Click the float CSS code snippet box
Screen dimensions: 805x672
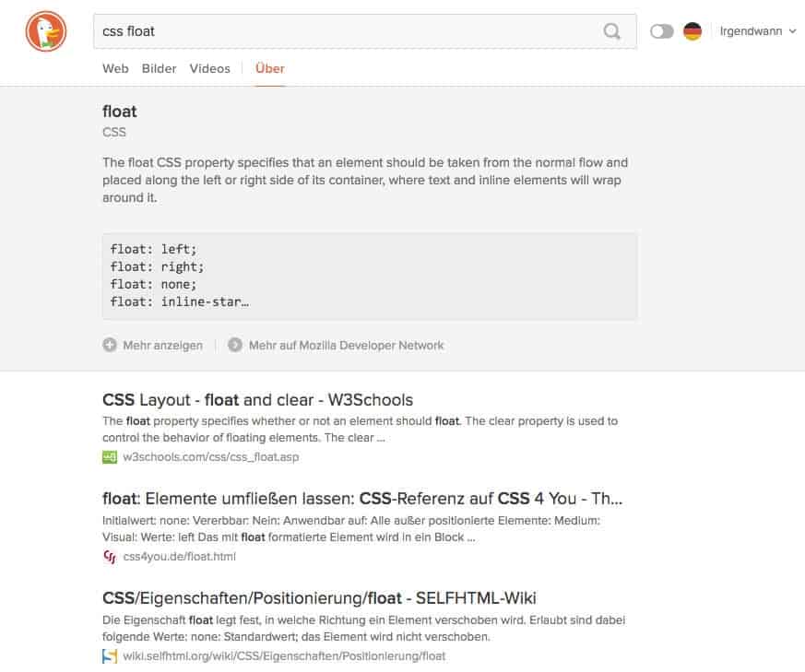click(x=369, y=275)
